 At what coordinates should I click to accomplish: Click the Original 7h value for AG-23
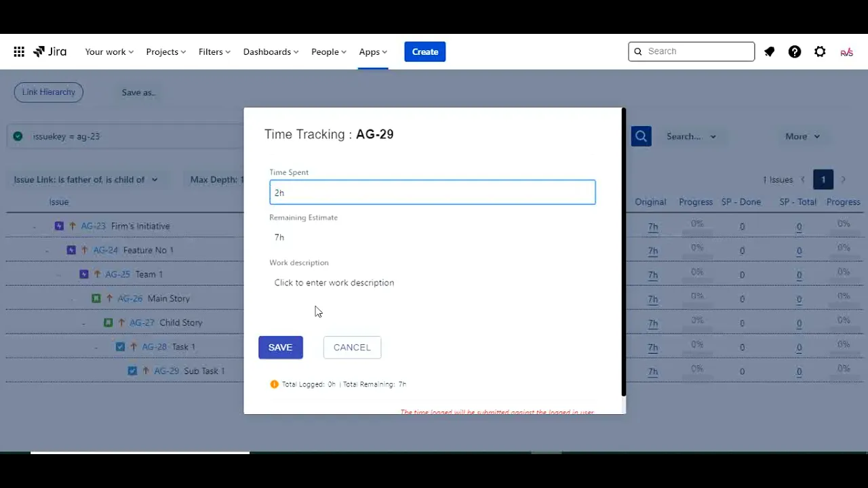(x=653, y=226)
